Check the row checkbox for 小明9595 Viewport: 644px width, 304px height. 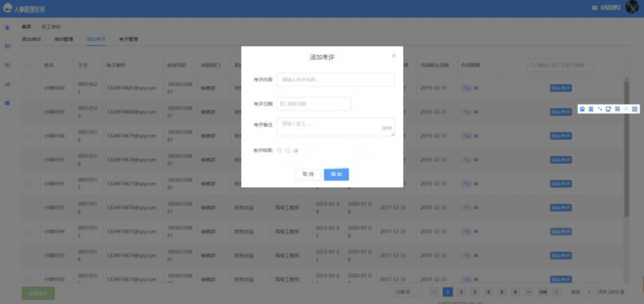(28, 208)
